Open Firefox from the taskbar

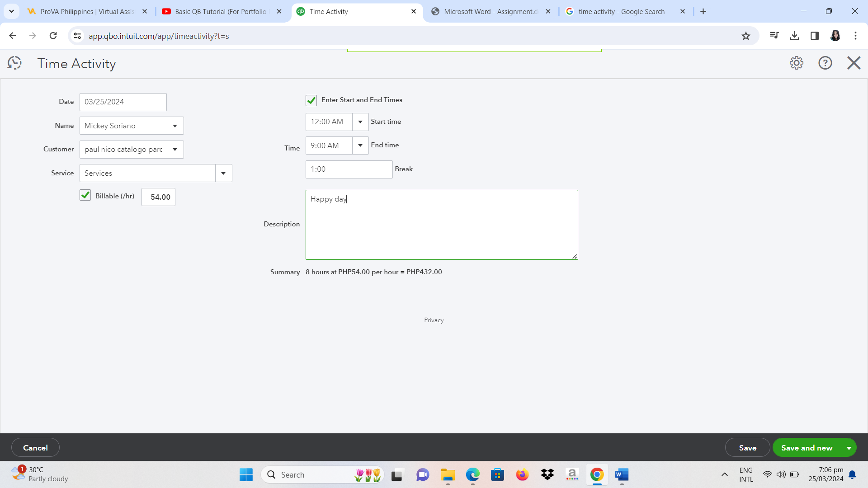(x=522, y=474)
